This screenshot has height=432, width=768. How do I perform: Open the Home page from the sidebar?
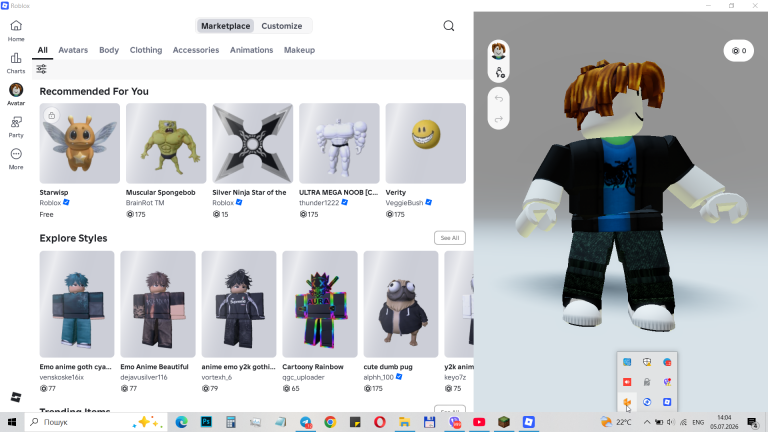pyautogui.click(x=16, y=30)
